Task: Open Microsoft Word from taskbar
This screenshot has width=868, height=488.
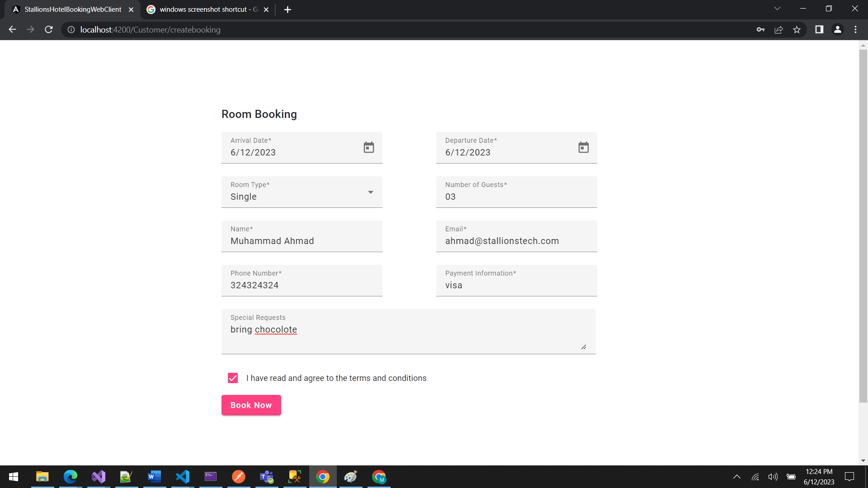Action: tap(155, 477)
